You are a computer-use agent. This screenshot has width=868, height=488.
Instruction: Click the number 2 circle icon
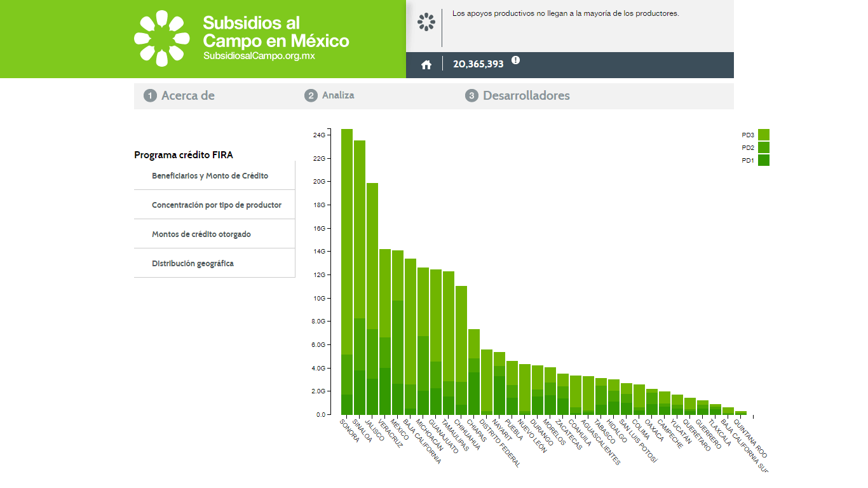[x=311, y=96]
